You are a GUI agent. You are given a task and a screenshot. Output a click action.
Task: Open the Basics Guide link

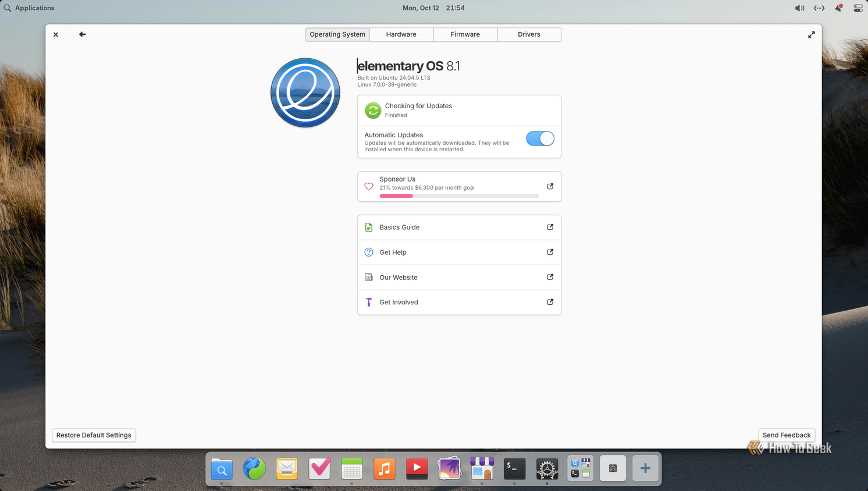point(459,227)
